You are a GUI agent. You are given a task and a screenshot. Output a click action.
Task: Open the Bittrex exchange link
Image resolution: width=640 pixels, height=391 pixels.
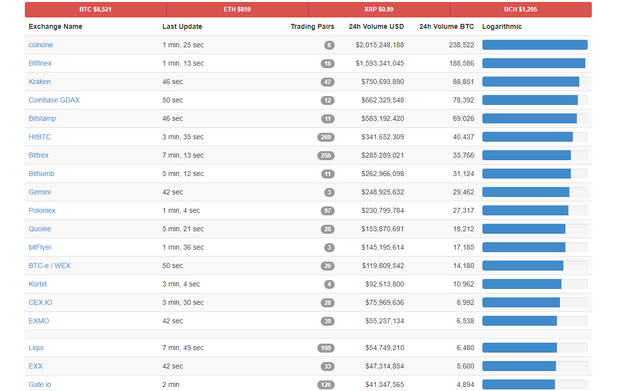tap(38, 155)
